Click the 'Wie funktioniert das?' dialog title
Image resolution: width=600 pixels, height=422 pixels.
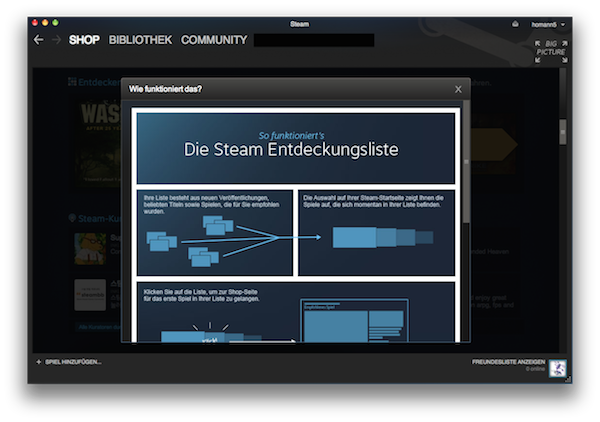[x=165, y=89]
